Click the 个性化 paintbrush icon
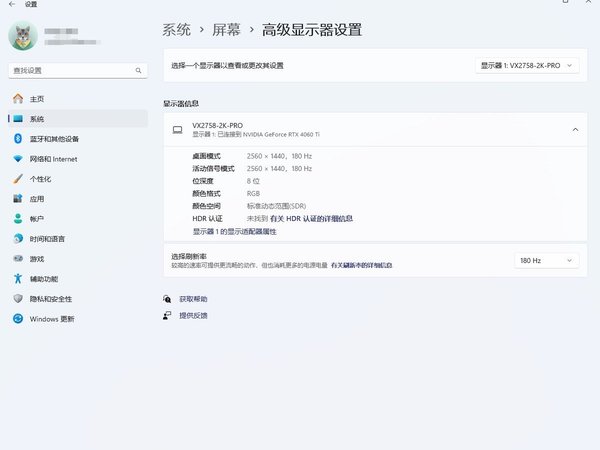Screen dimensions: 600x450 click(18, 179)
